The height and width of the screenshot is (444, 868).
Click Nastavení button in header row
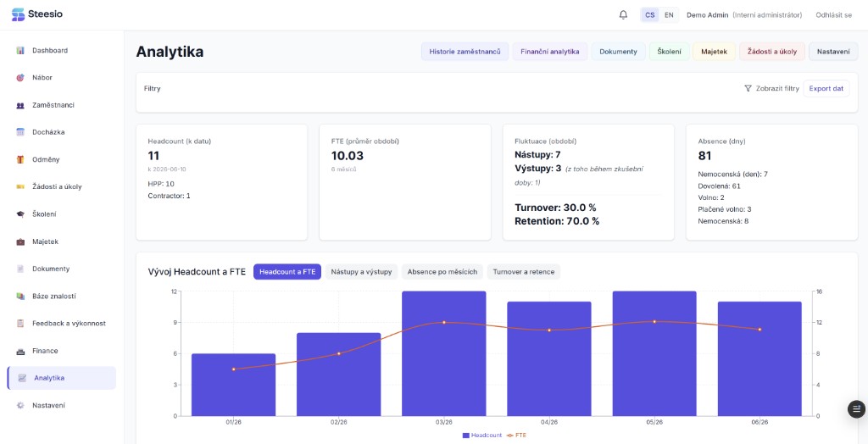point(833,52)
